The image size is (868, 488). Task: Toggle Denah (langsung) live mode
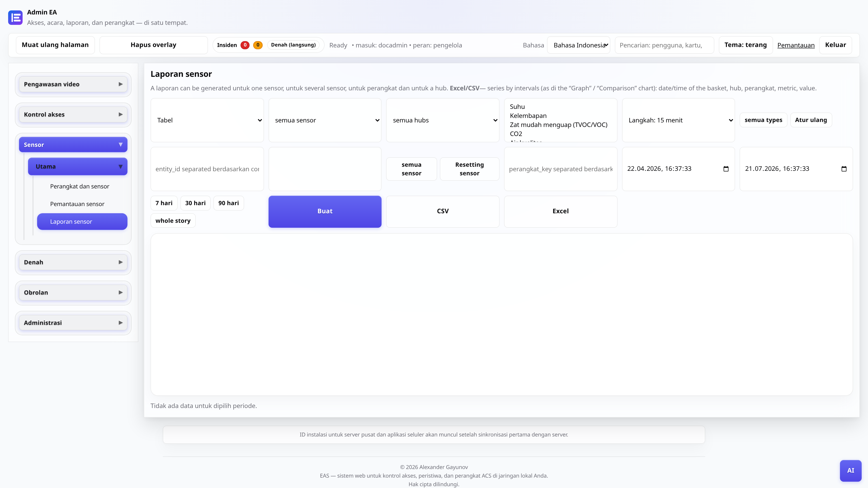[293, 45]
